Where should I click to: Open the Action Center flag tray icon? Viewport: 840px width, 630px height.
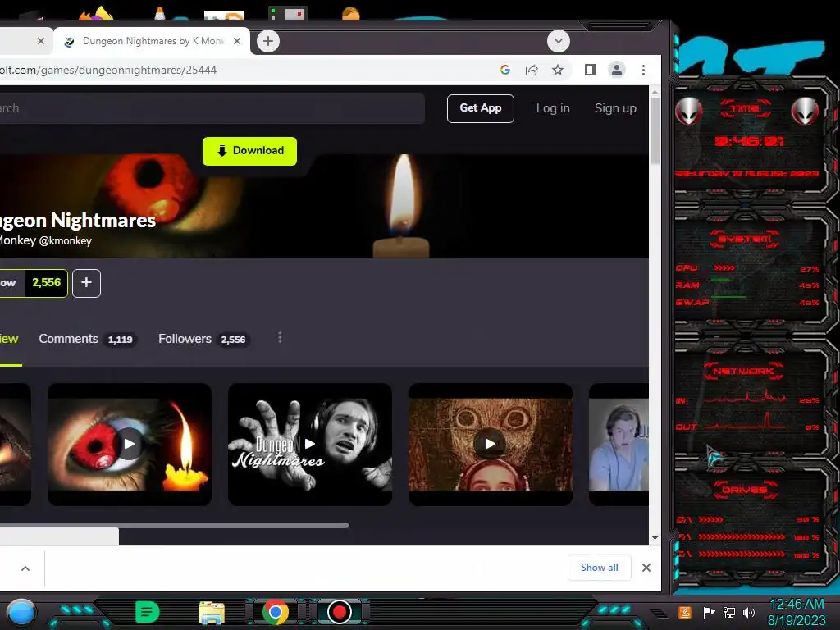(709, 612)
